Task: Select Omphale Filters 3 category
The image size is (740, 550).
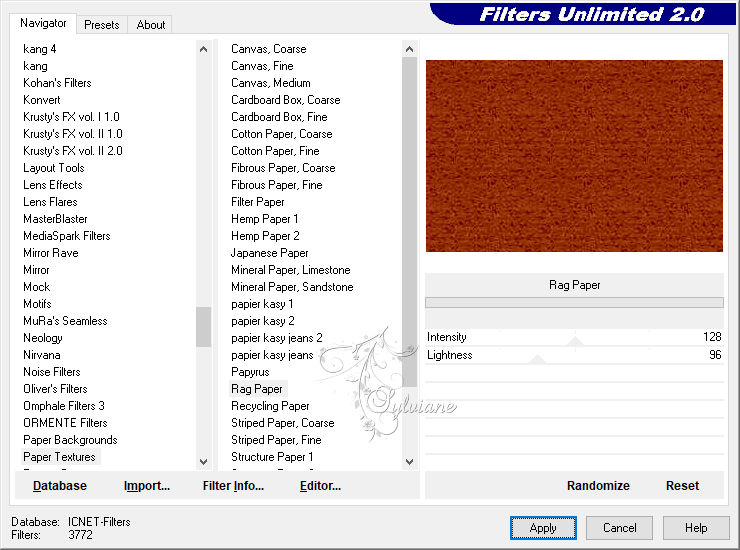Action: (x=64, y=406)
